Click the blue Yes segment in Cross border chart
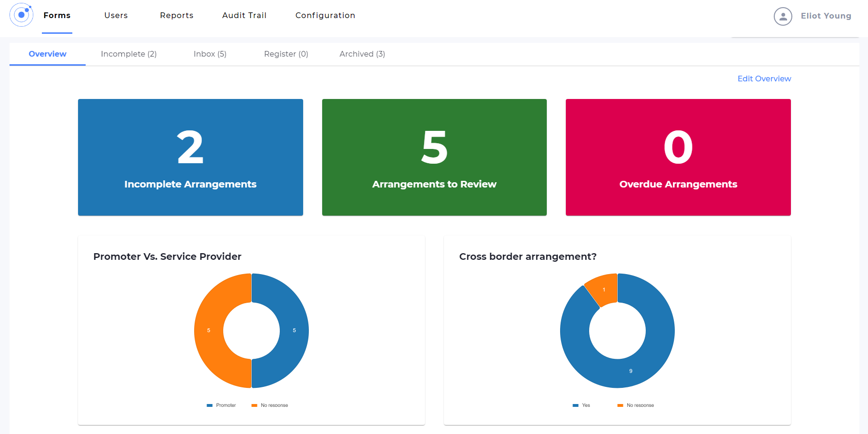 (631, 371)
